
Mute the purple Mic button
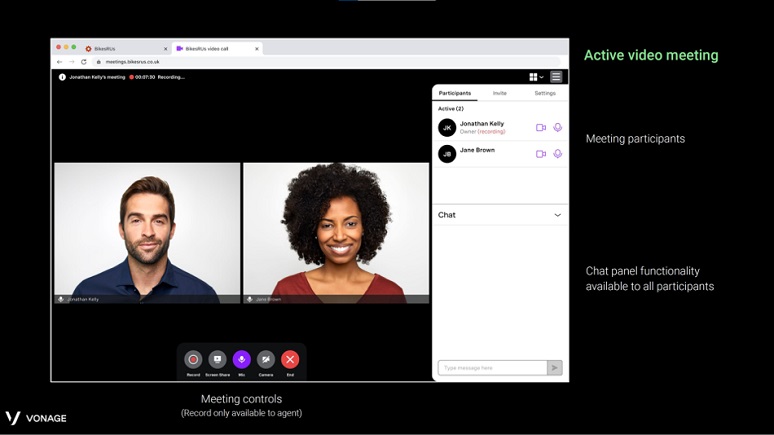coord(241,360)
